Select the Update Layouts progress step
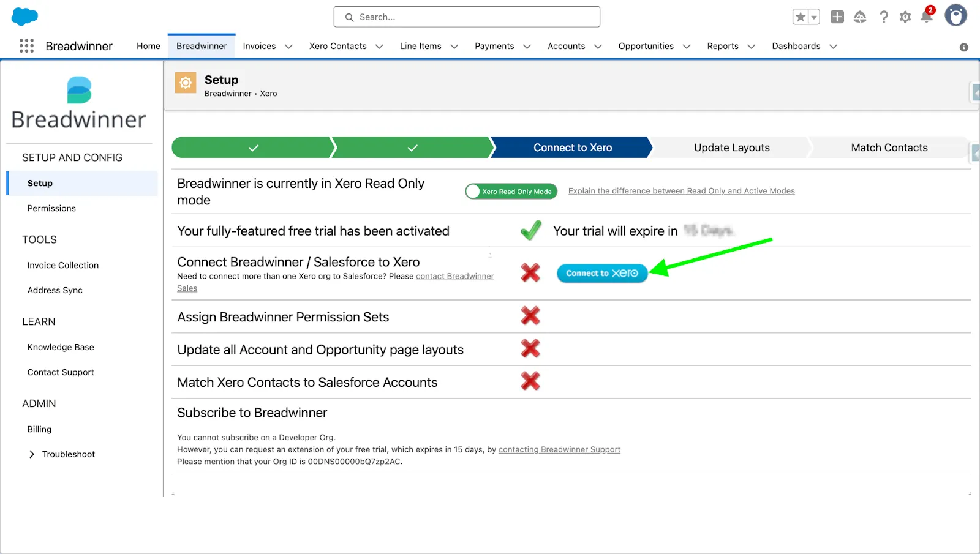 (x=731, y=148)
